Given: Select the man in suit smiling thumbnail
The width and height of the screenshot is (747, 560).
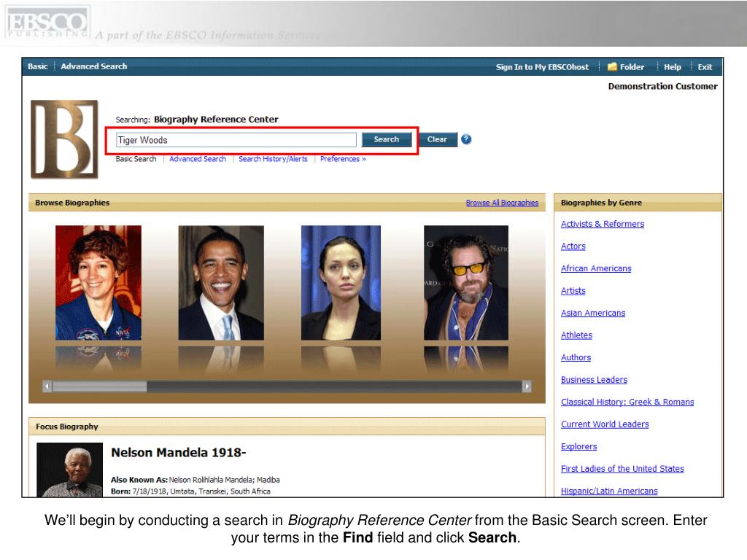Looking at the screenshot, I should 221,283.
